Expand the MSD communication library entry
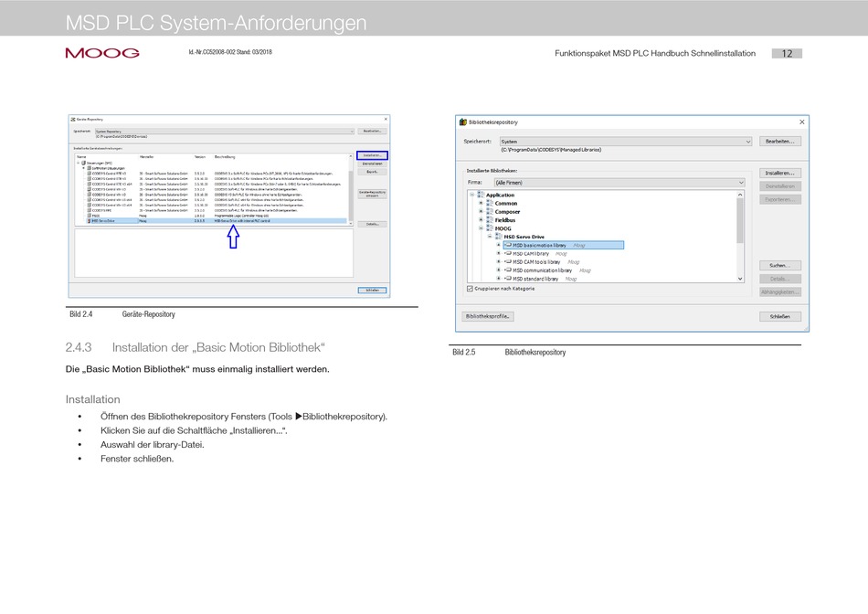 coord(499,270)
